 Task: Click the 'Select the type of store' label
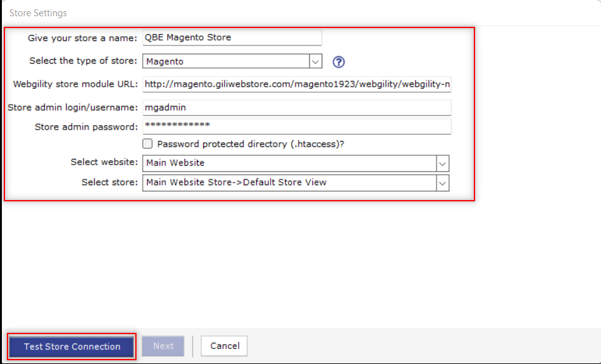click(x=83, y=61)
